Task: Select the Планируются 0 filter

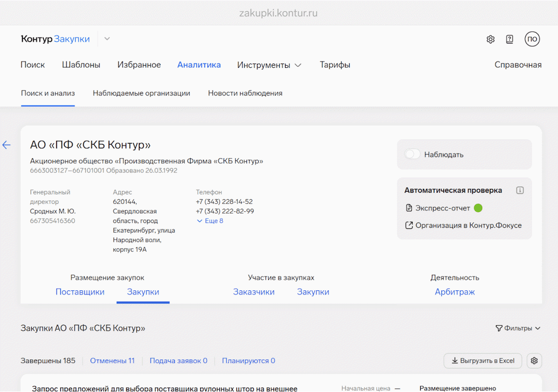Action: click(x=249, y=361)
